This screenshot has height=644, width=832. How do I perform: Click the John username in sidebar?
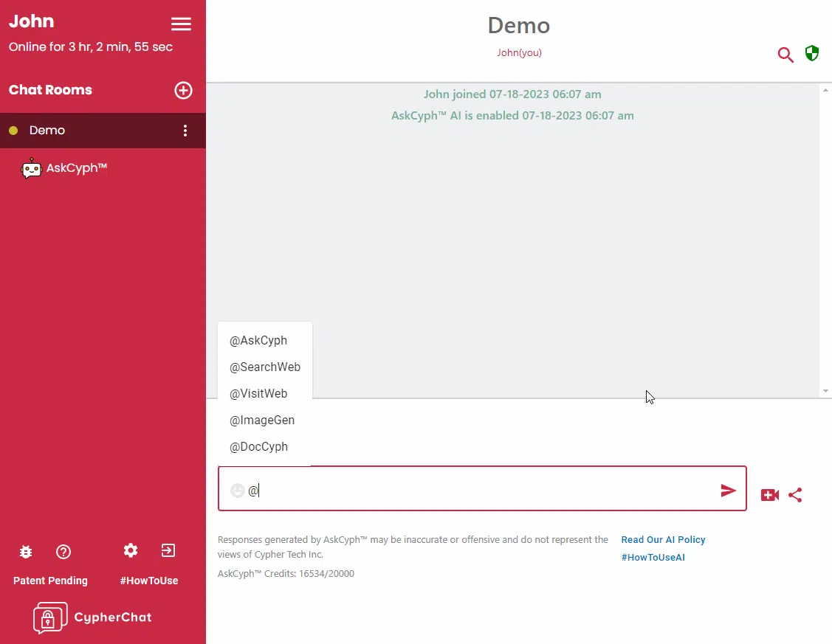pos(31,21)
